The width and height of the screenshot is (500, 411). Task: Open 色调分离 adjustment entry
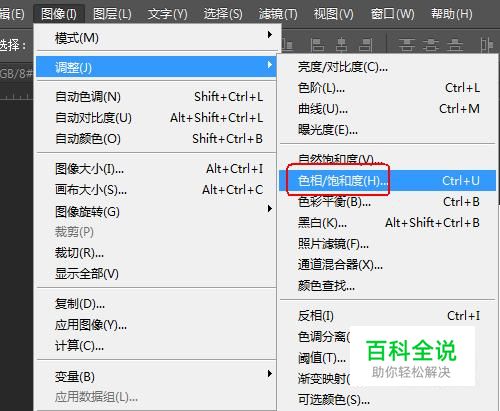(323, 337)
